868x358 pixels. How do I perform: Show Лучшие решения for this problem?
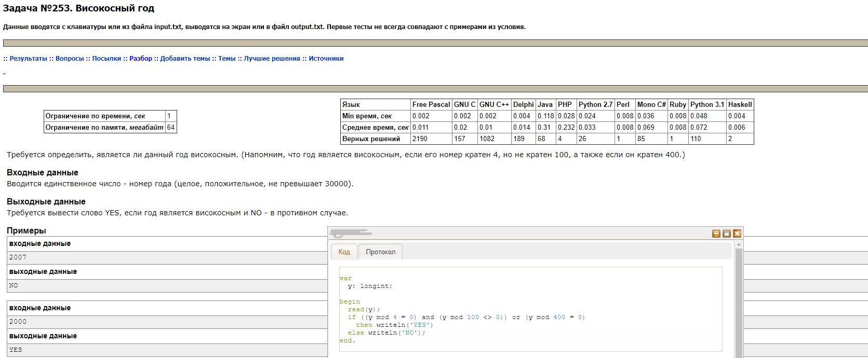pyautogui.click(x=272, y=59)
